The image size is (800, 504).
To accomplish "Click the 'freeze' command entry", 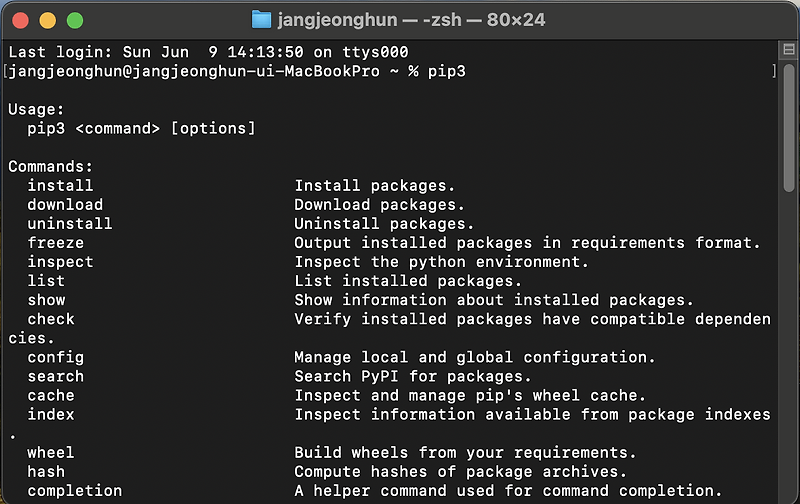I will tap(56, 243).
